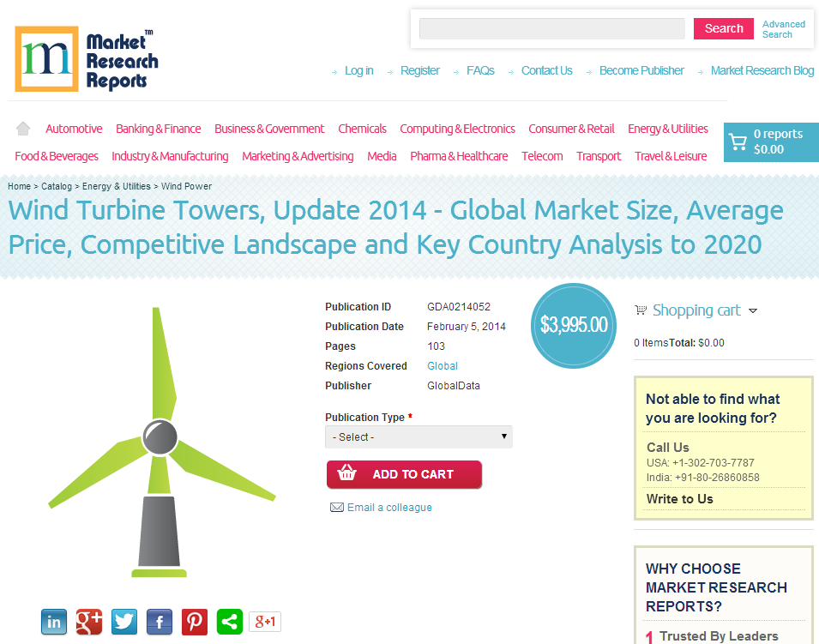
Task: Open Contact Us link
Action: [547, 70]
